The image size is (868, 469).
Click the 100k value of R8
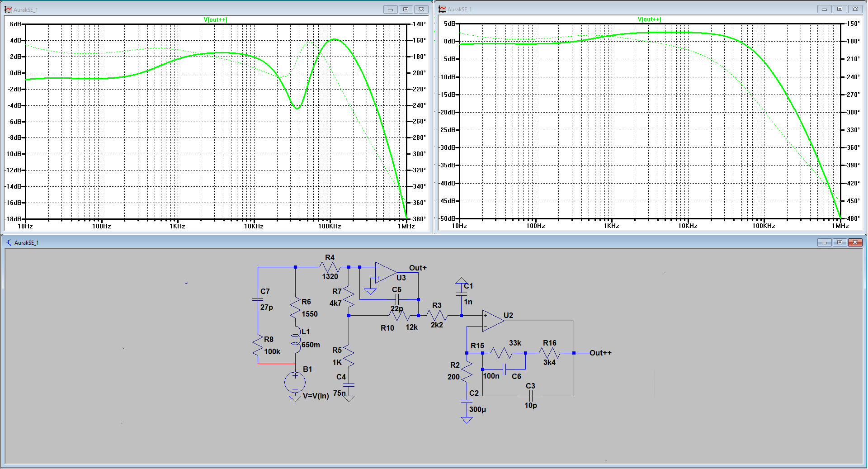coord(272,351)
